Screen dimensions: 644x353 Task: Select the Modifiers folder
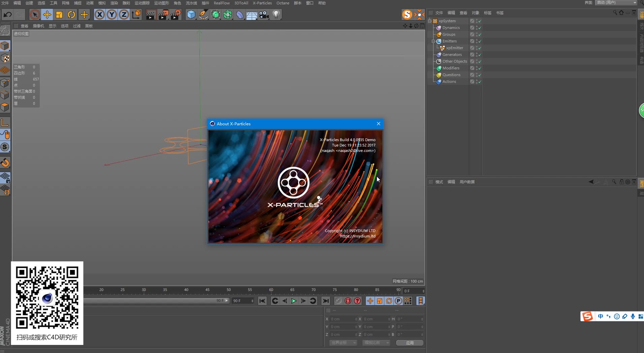pyautogui.click(x=451, y=68)
